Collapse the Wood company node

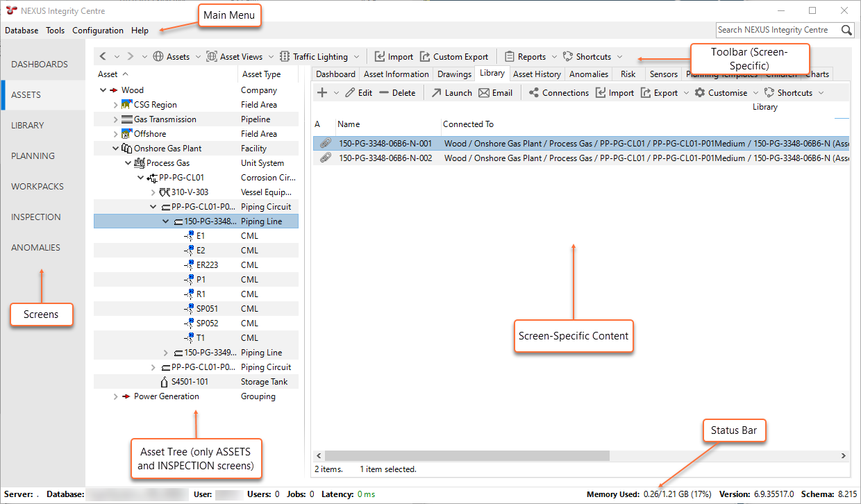coord(103,90)
